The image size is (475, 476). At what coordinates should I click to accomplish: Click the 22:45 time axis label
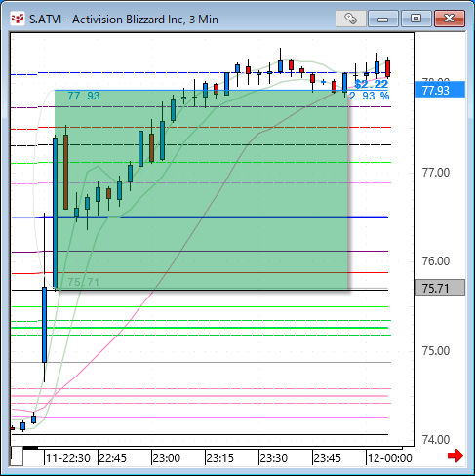tap(113, 458)
